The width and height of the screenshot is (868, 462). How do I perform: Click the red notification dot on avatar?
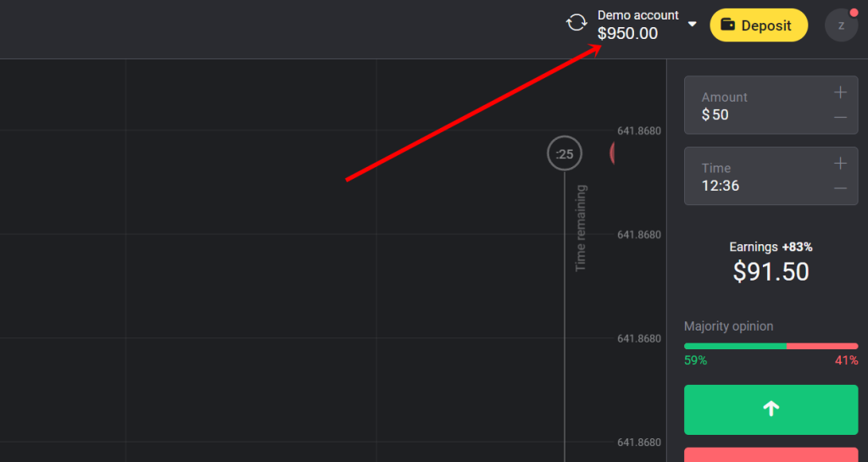(853, 13)
